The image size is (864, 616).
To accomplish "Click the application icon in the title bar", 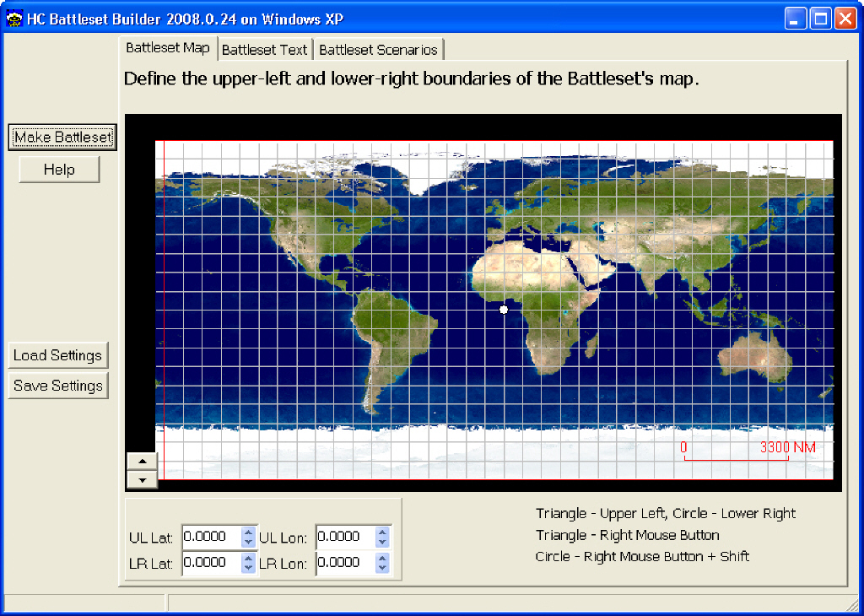I will pos(13,19).
